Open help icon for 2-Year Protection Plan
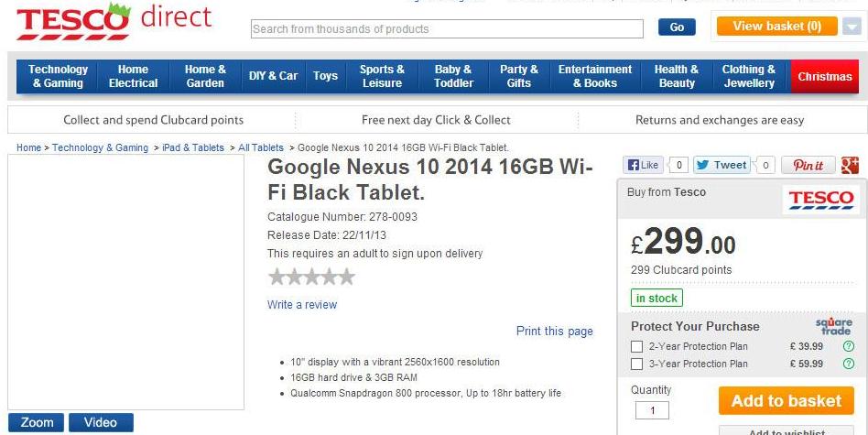 tap(848, 346)
